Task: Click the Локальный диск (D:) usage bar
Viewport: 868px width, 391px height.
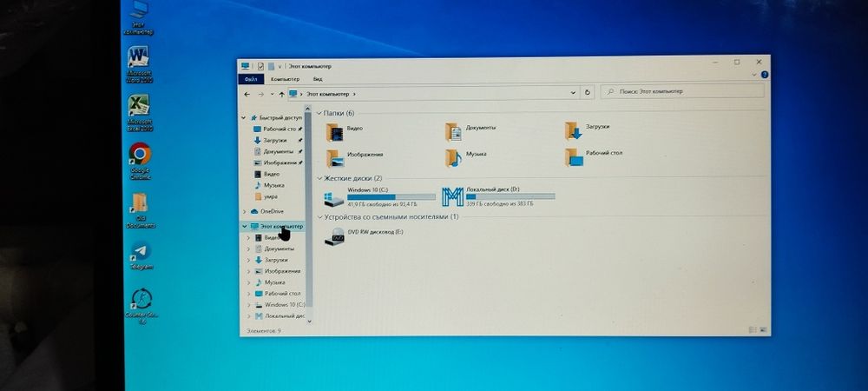Action: (510, 196)
